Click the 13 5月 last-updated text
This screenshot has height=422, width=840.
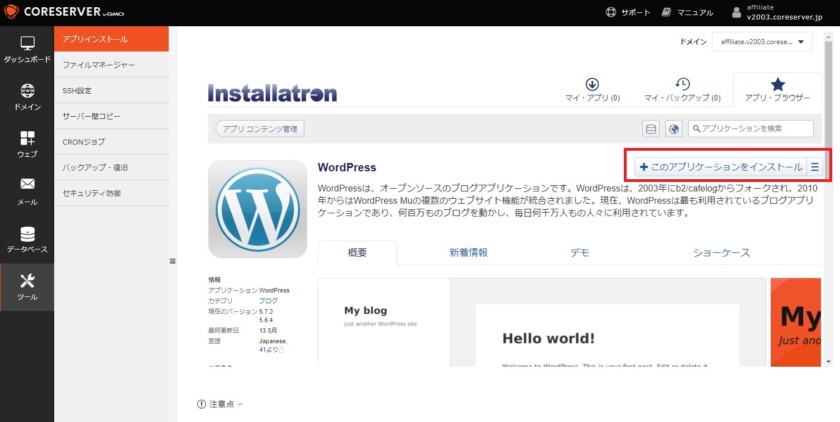pyautogui.click(x=268, y=330)
